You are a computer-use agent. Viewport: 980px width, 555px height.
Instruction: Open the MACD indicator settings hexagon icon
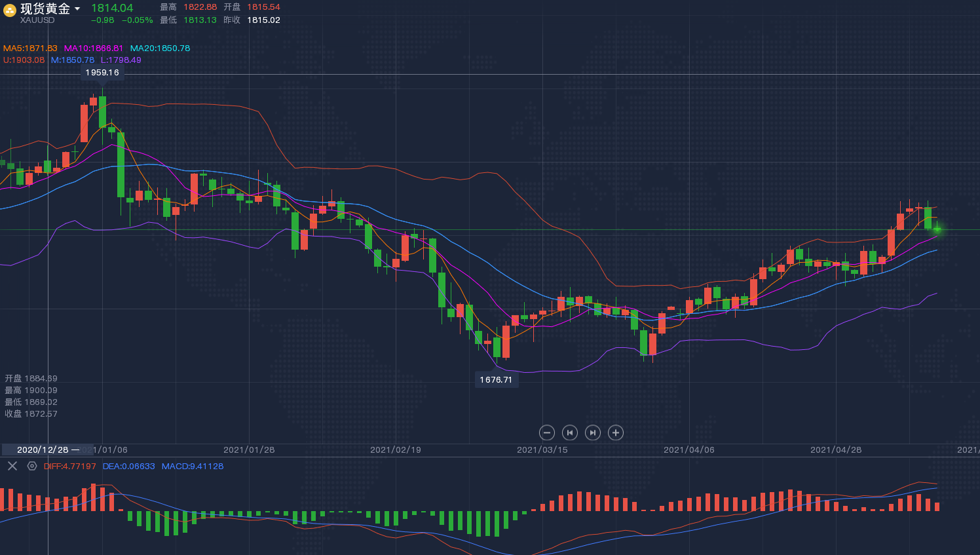pyautogui.click(x=32, y=466)
